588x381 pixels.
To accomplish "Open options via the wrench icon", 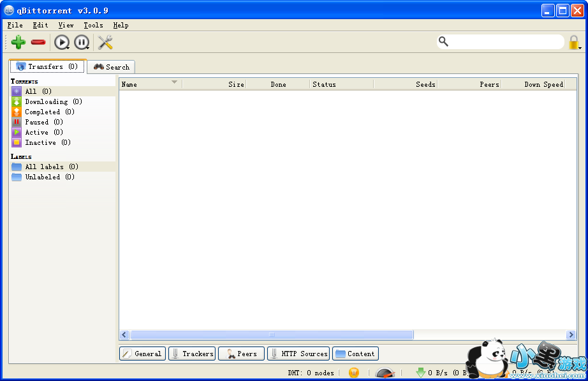I will tap(105, 42).
